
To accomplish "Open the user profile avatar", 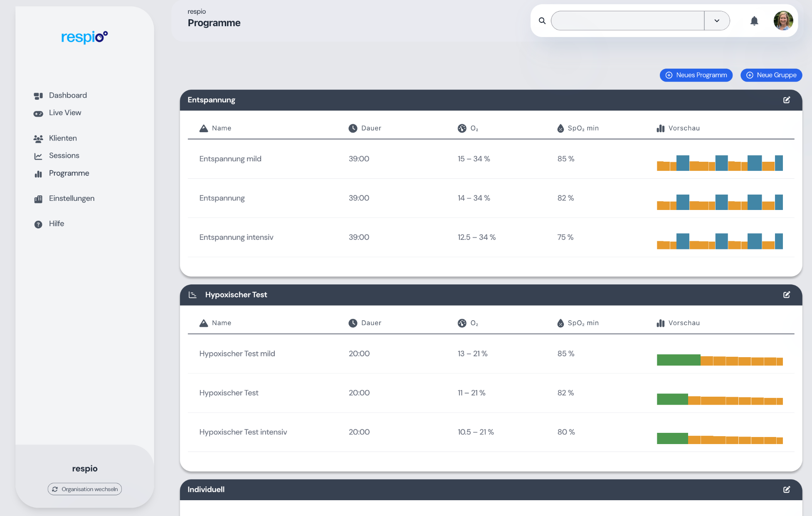I will [x=783, y=21].
